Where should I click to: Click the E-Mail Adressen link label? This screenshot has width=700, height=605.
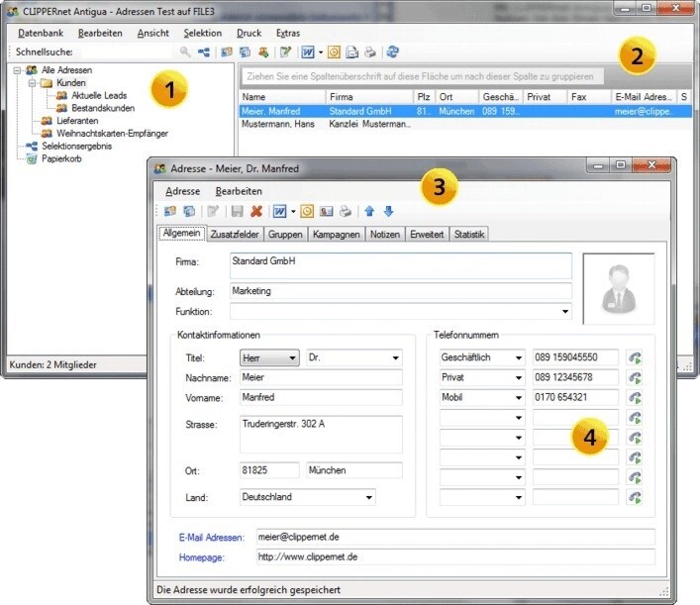pos(211,537)
